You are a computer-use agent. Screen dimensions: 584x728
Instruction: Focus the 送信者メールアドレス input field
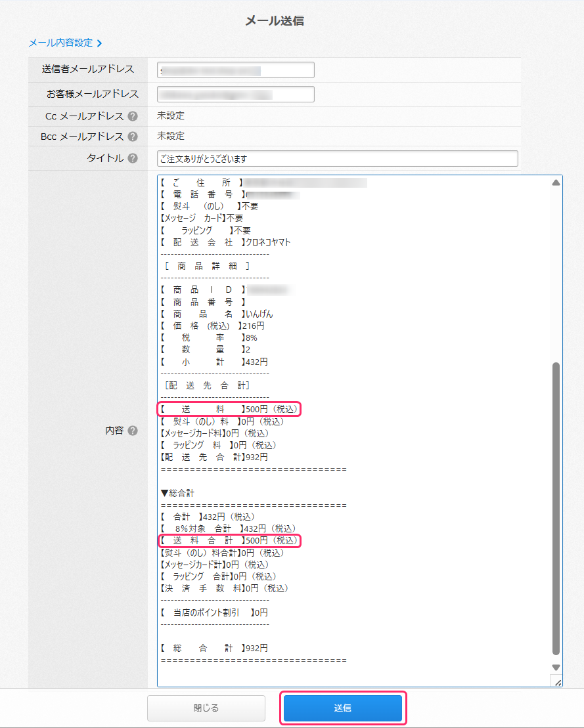[x=235, y=70]
